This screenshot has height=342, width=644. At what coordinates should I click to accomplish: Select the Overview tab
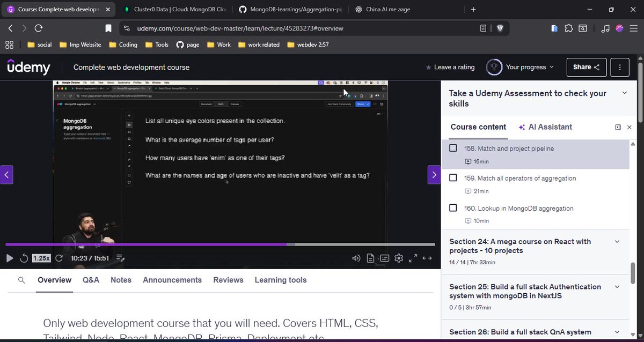coord(54,280)
